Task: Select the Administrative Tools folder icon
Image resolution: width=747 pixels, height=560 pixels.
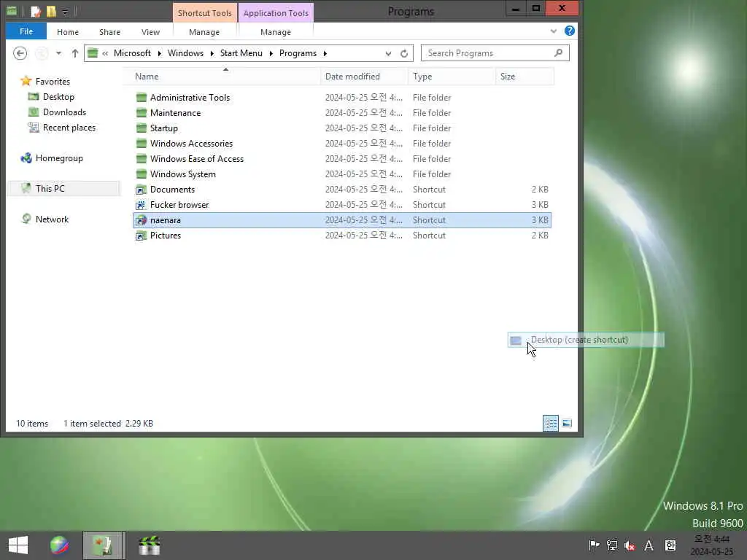Action: coord(141,98)
